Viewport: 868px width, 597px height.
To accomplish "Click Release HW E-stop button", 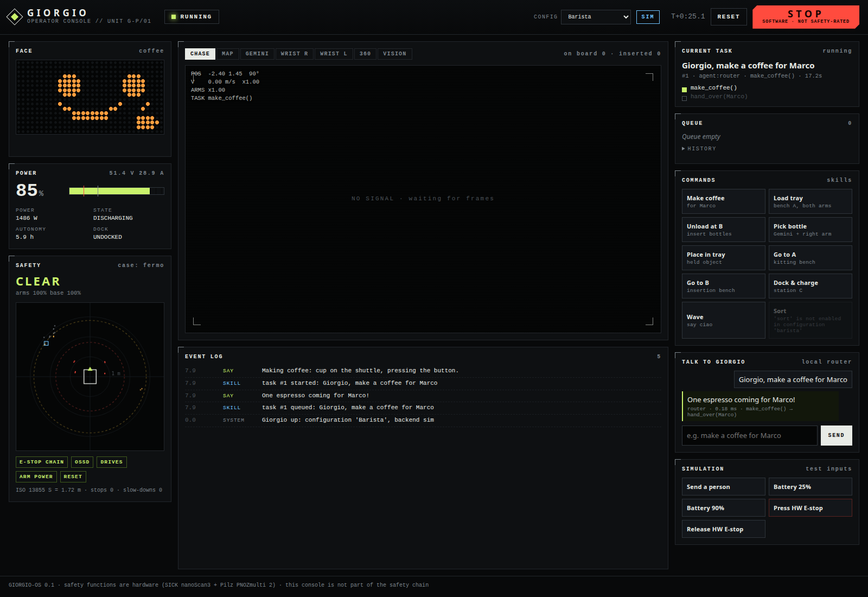I will click(723, 529).
